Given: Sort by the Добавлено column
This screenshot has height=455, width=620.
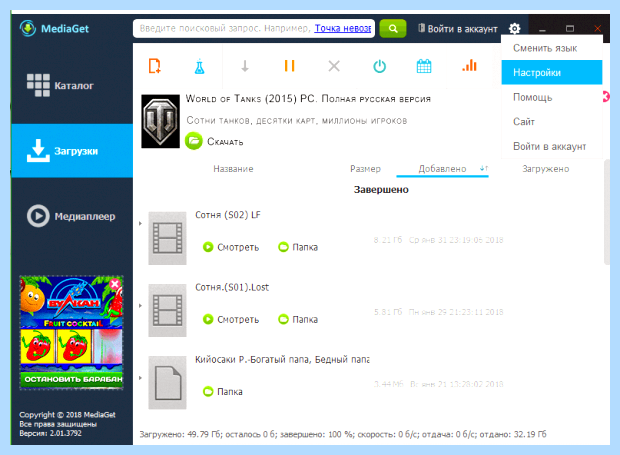Looking at the screenshot, I should coord(442,169).
